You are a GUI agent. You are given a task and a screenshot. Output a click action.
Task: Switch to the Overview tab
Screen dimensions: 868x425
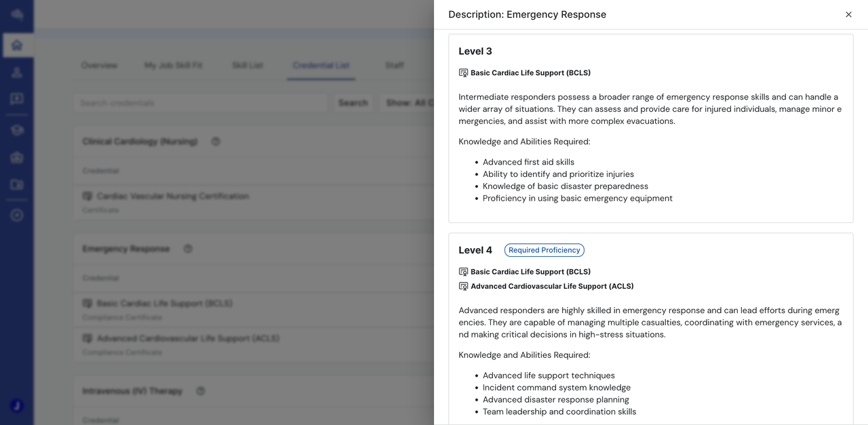point(100,65)
